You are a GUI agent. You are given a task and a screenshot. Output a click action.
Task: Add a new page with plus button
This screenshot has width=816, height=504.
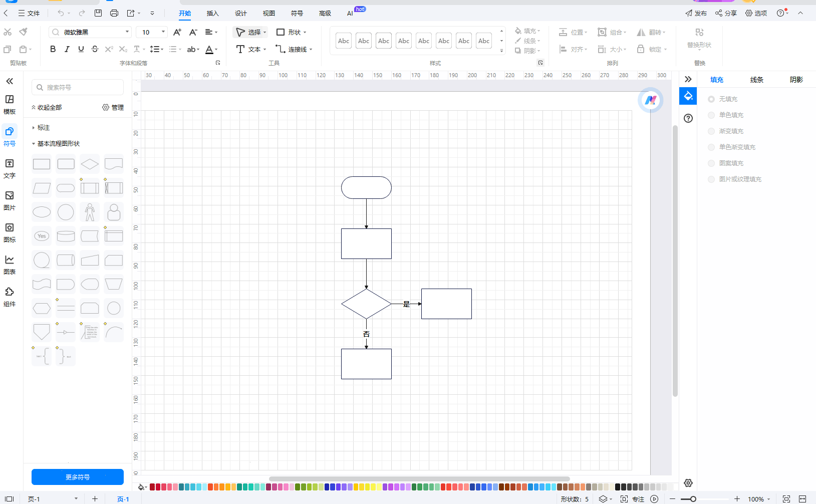[x=95, y=499]
